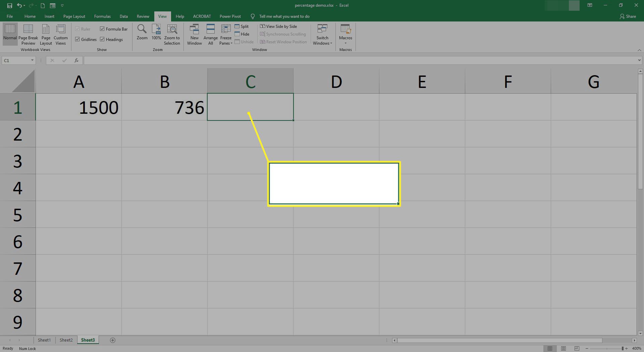
Task: Click View Side by Side
Action: [278, 26]
